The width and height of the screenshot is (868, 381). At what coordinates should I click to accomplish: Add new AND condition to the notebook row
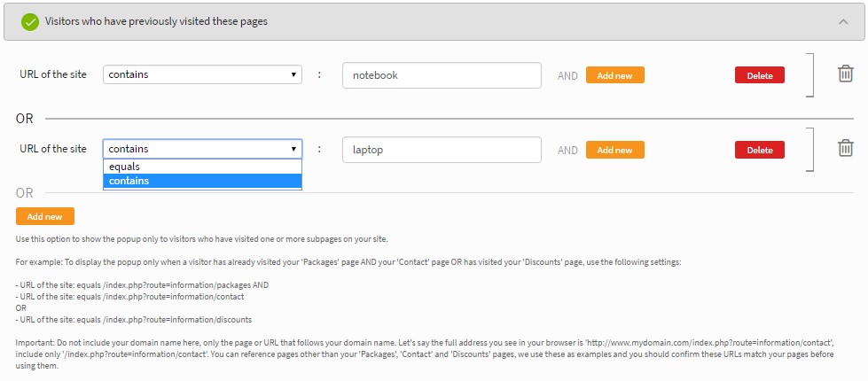click(615, 75)
